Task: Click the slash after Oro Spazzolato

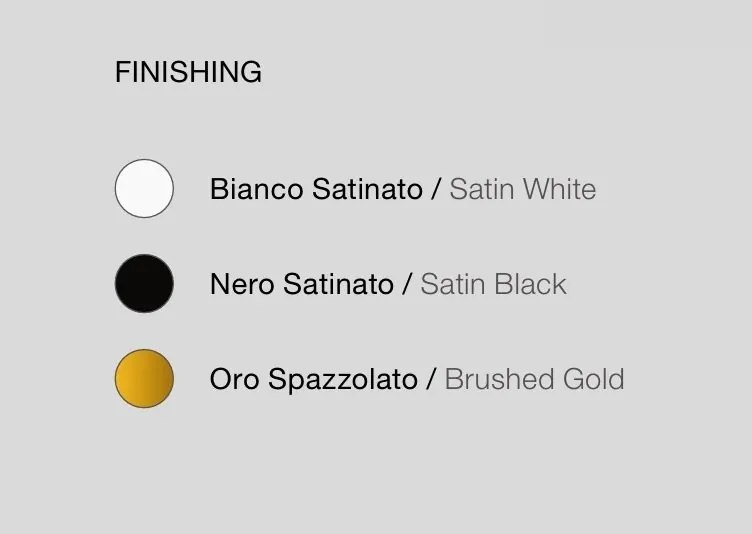Action: coord(431,379)
